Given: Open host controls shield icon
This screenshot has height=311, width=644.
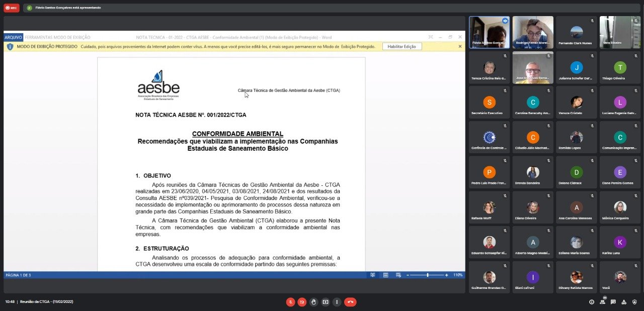Looking at the screenshot, I should click(634, 302).
